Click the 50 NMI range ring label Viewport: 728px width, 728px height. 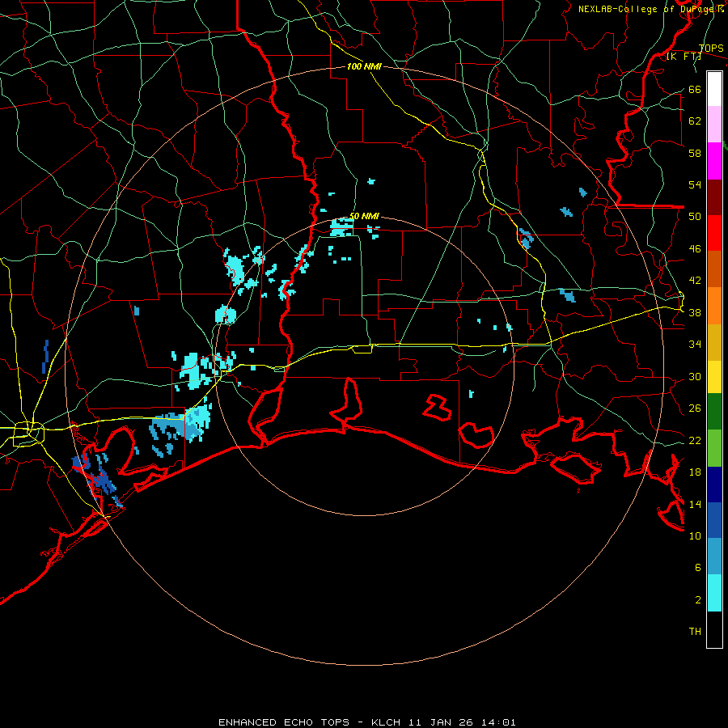(365, 216)
